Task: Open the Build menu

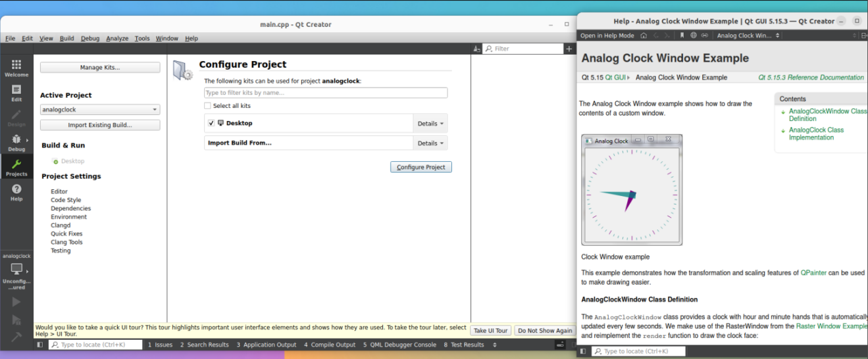Action: click(67, 38)
